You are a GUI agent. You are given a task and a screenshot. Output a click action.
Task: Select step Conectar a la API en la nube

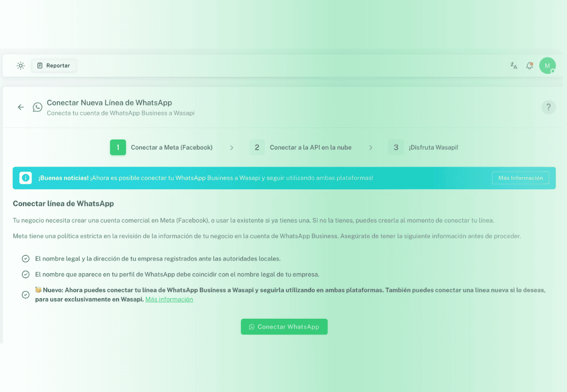[310, 147]
